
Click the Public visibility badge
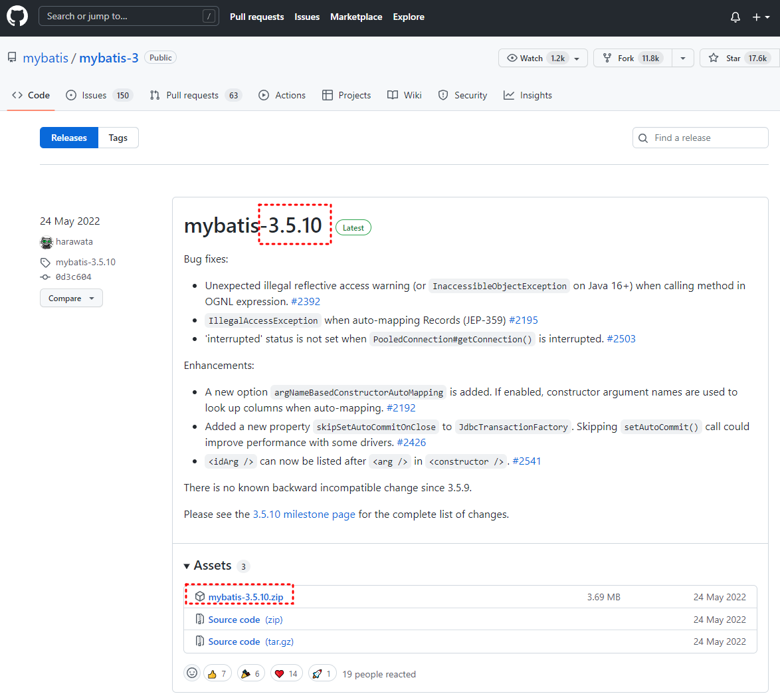click(x=160, y=58)
